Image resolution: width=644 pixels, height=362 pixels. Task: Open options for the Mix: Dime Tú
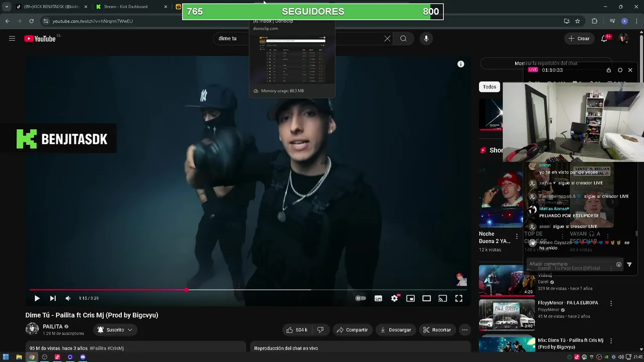coord(611,341)
